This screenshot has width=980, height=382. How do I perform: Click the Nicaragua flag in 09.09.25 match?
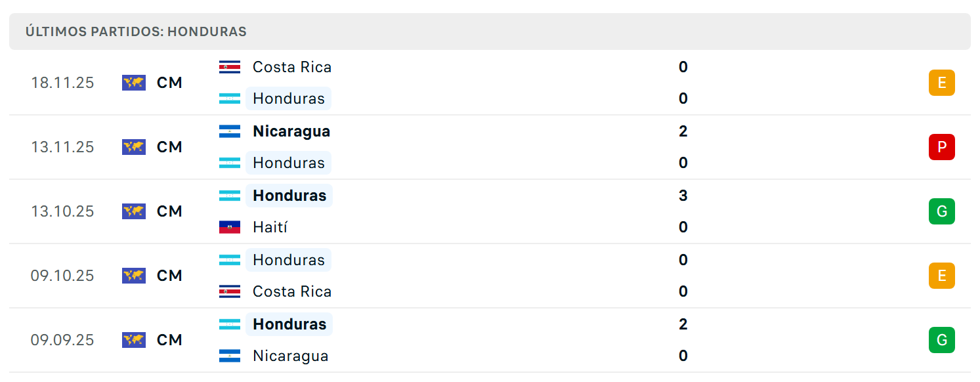(230, 356)
